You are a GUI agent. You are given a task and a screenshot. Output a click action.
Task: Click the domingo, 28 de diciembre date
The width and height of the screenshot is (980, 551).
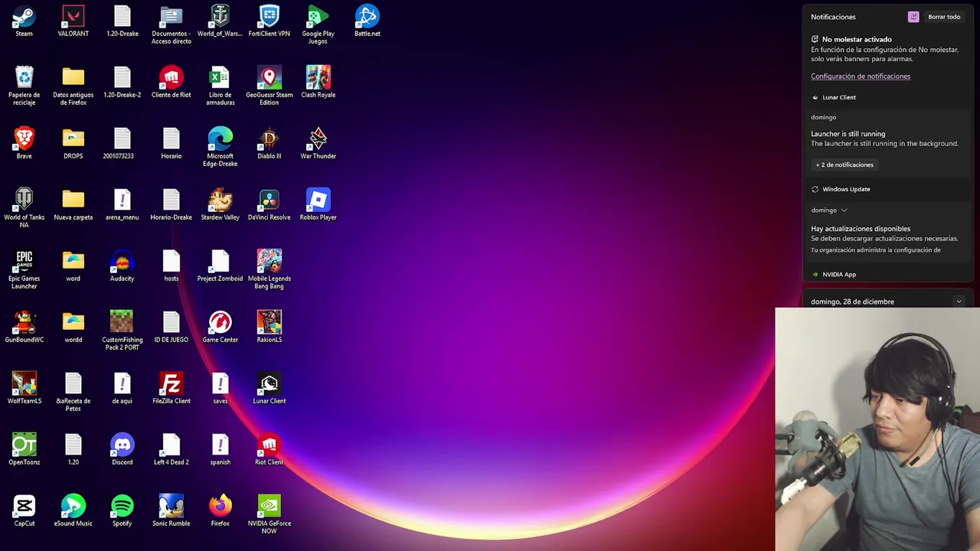(852, 302)
